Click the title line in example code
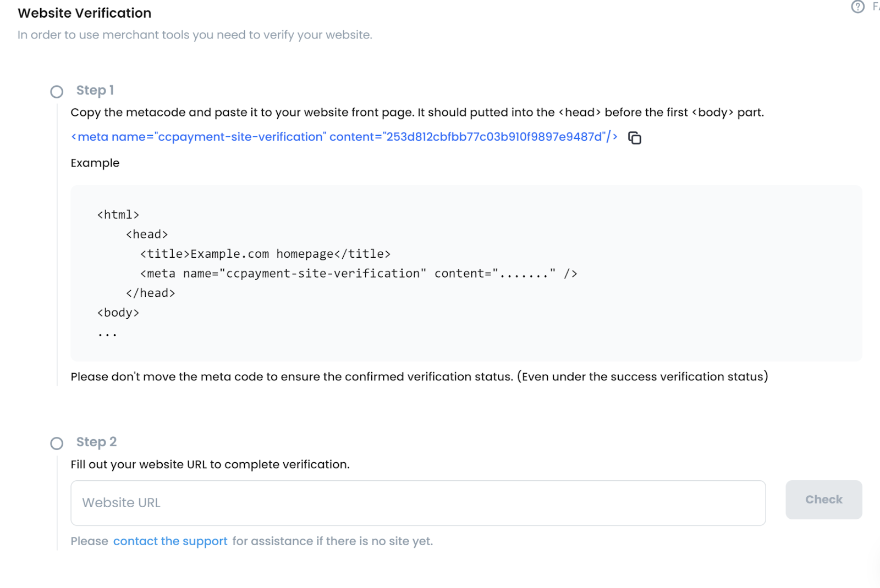 tap(265, 254)
